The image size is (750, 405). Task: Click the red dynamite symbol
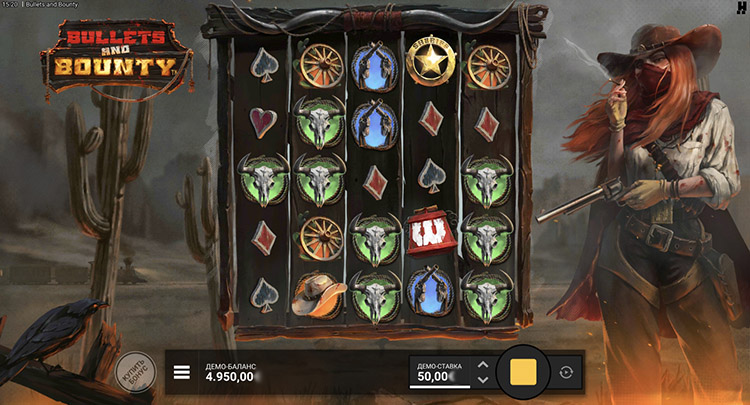point(430,233)
